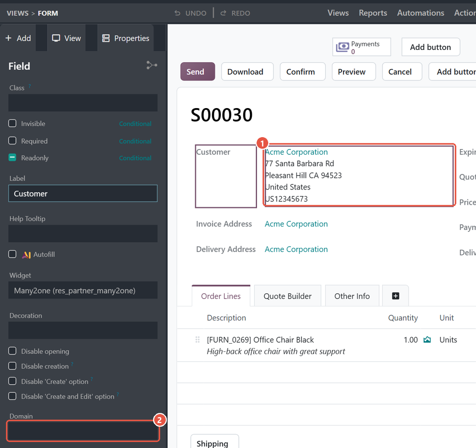Click the monitor icon in View tab
Viewport: 476px width, 448px height.
(56, 38)
